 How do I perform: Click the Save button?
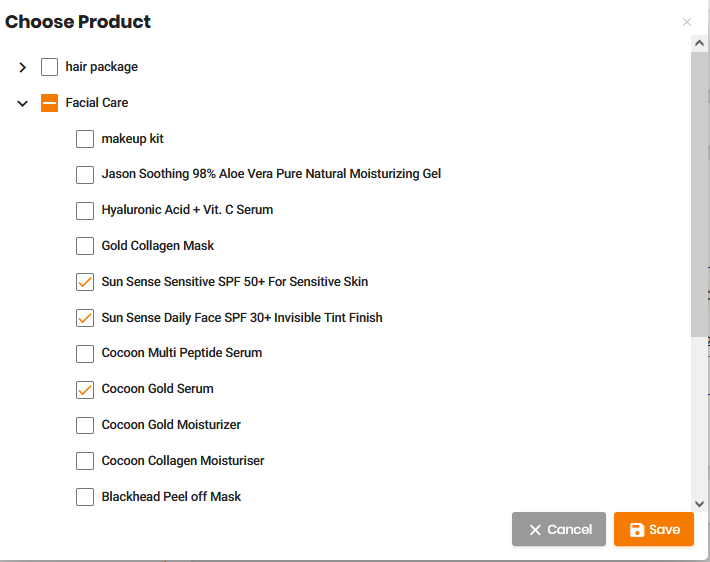coord(654,529)
